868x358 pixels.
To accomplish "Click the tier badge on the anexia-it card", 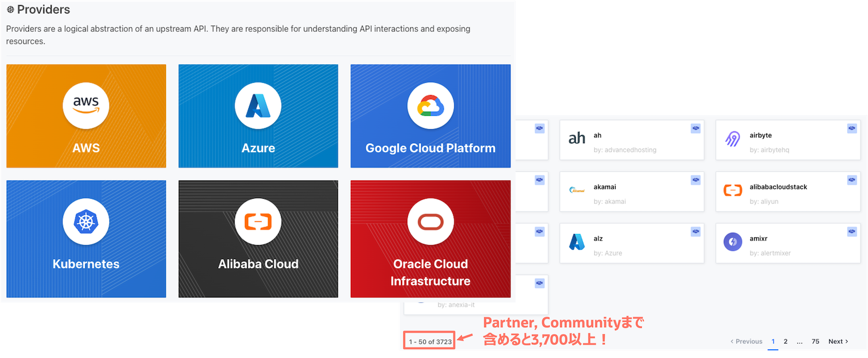I will click(540, 283).
